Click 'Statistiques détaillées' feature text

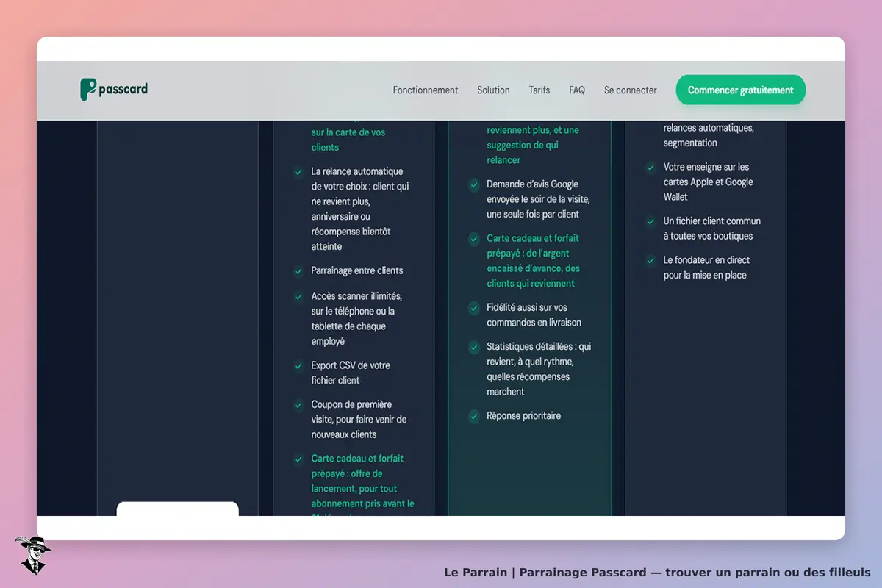coord(539,369)
